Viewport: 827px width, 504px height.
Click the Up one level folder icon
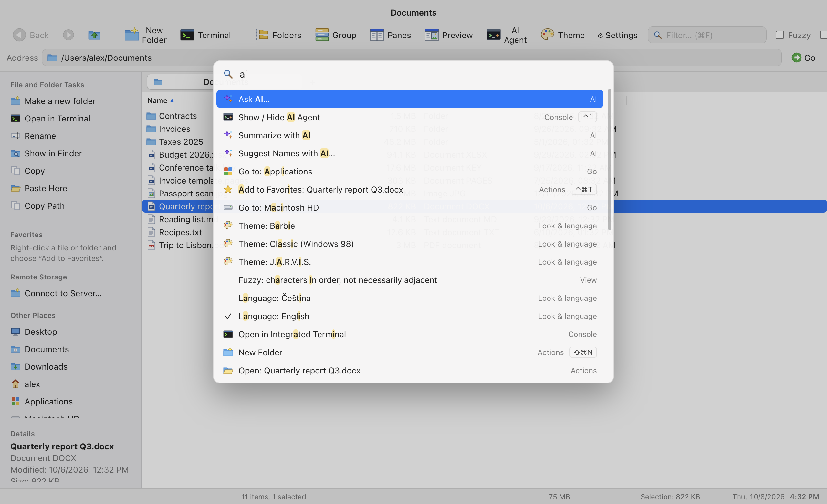pyautogui.click(x=94, y=35)
